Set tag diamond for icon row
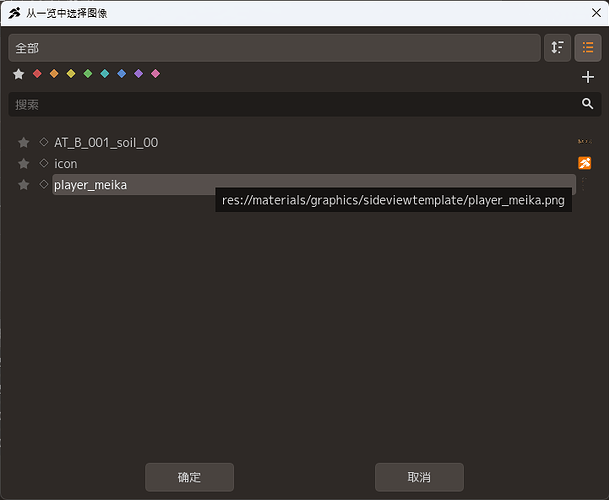The width and height of the screenshot is (609, 500). (44, 163)
